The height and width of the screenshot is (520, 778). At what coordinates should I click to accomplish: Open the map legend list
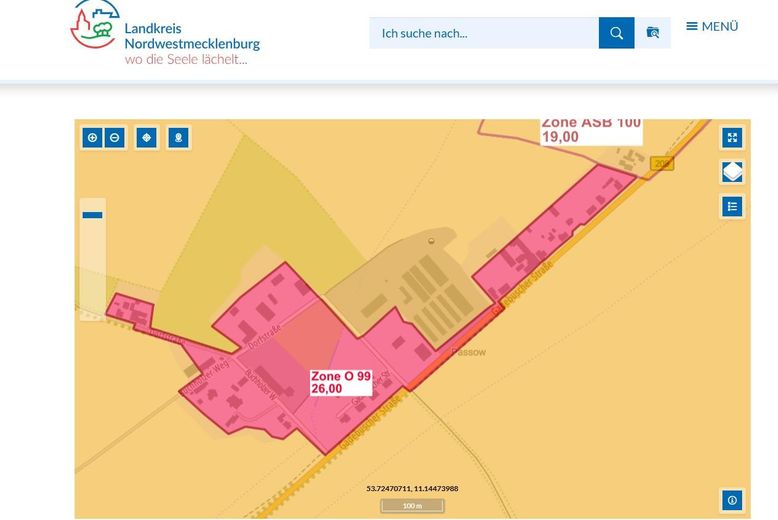(x=732, y=206)
